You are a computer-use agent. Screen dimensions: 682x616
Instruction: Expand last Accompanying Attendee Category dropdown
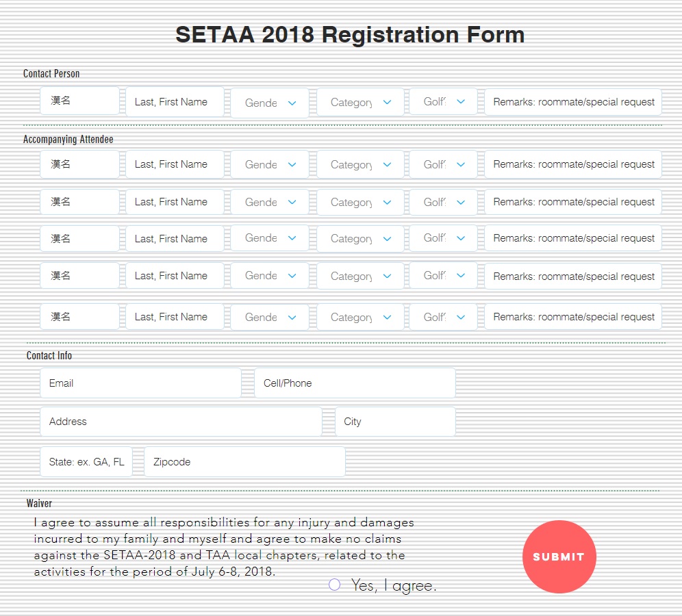click(360, 318)
